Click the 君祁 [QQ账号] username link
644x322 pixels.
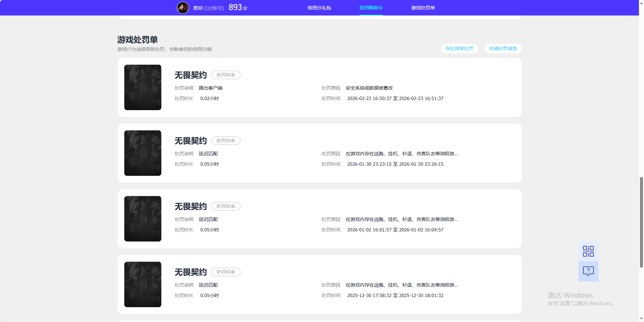coord(210,7)
